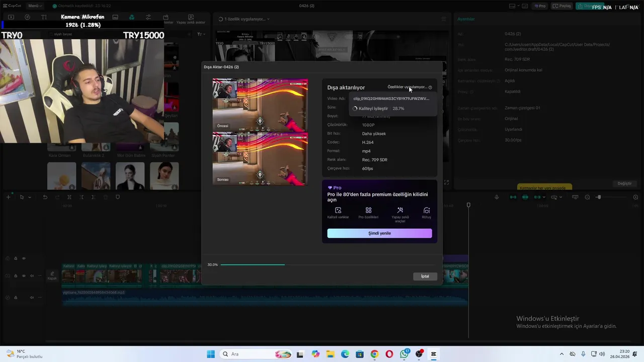Mute the main video track speaker icon
Viewport: 644px width, 362px height.
(32, 276)
